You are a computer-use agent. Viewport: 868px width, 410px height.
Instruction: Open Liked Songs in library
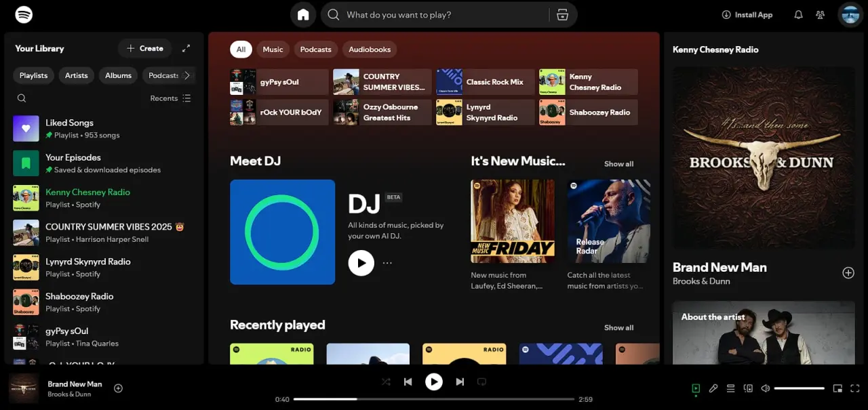pyautogui.click(x=104, y=128)
